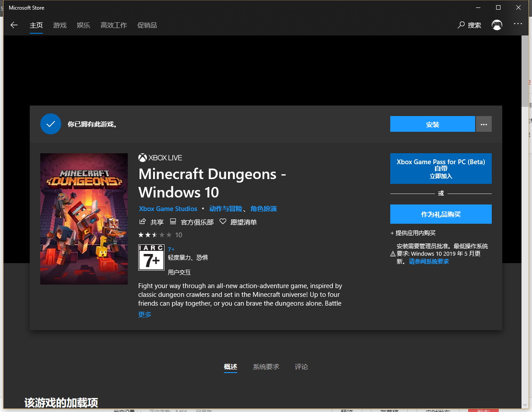Open 动作与冒险 category link

(x=226, y=209)
